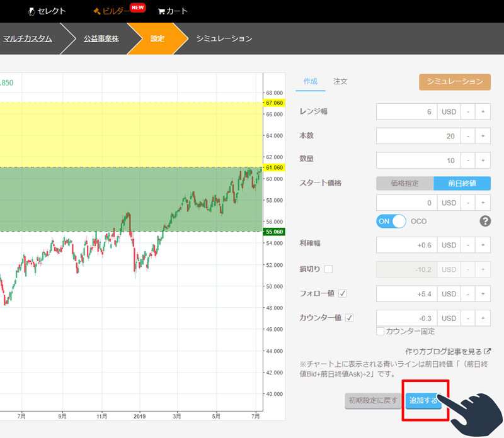Switch to the 注文 tab
The image size is (504, 438).
click(340, 82)
